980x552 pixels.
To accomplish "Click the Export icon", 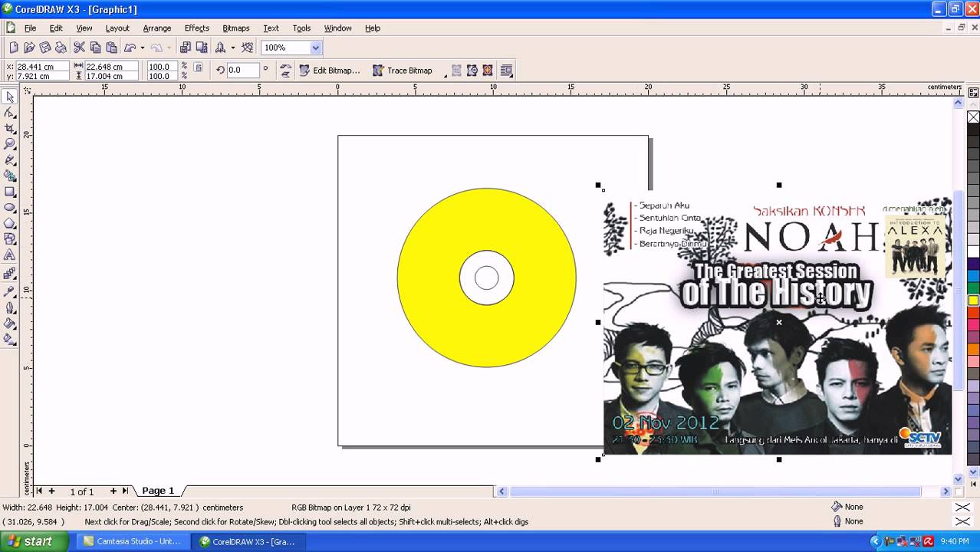I will pos(201,48).
